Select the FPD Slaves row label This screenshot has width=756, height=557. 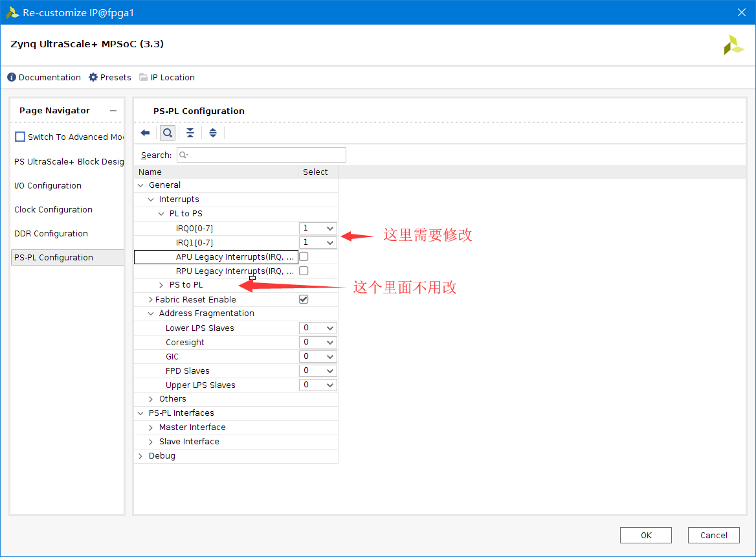point(187,371)
